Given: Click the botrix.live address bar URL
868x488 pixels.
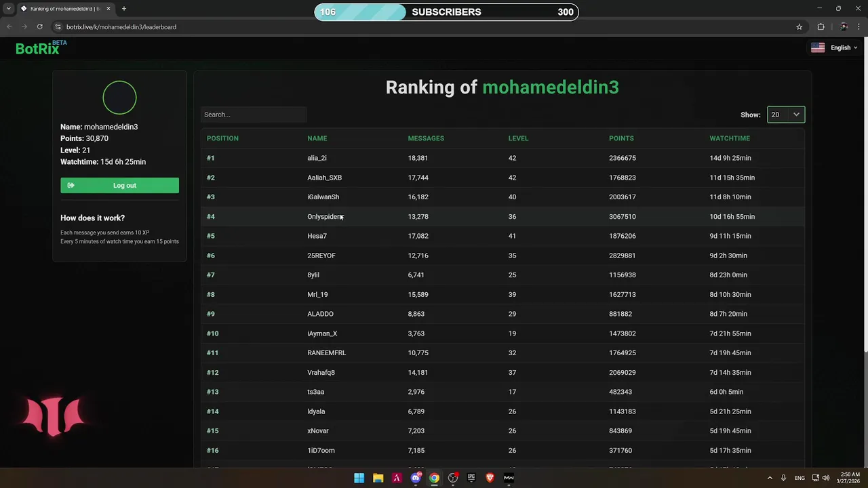Looking at the screenshot, I should (x=121, y=27).
